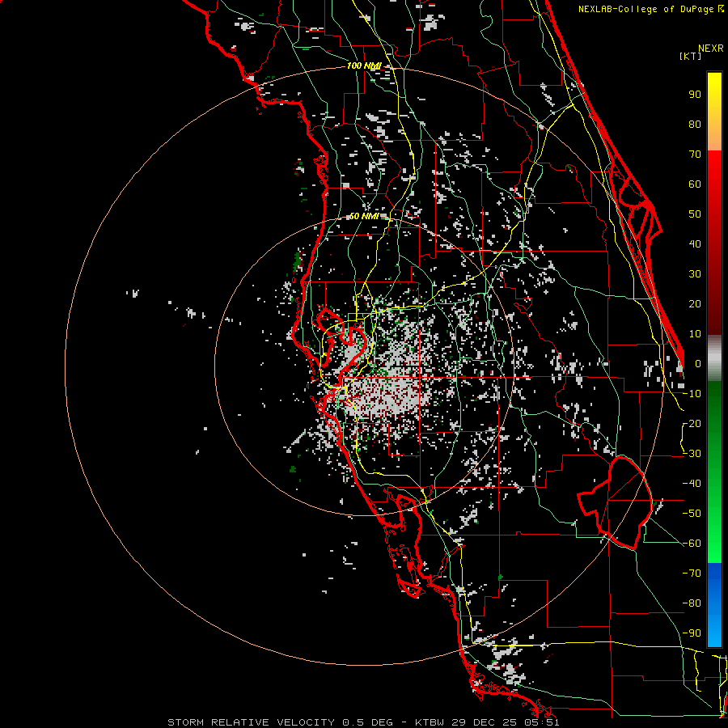
Task: Click the -40 value on the velocity scale
Action: 692,484
